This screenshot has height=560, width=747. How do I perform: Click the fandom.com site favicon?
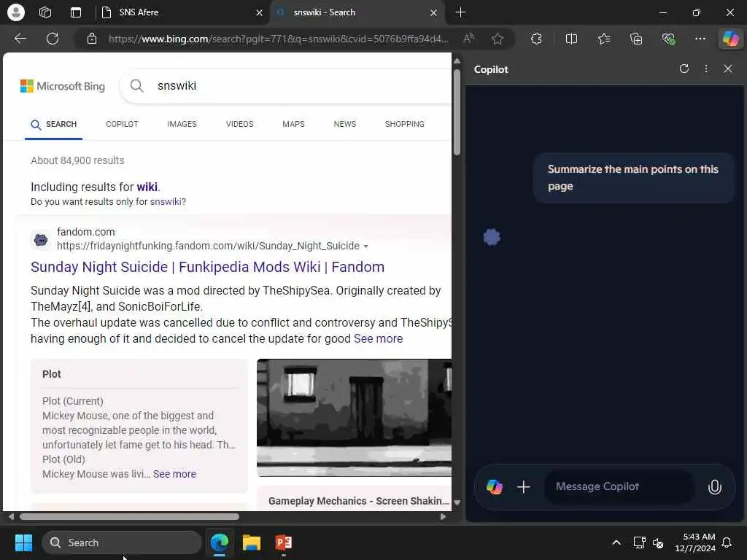pyautogui.click(x=41, y=239)
